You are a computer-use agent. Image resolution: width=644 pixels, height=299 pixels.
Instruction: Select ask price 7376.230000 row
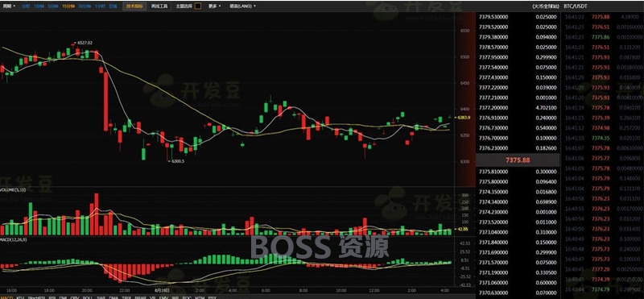point(518,148)
